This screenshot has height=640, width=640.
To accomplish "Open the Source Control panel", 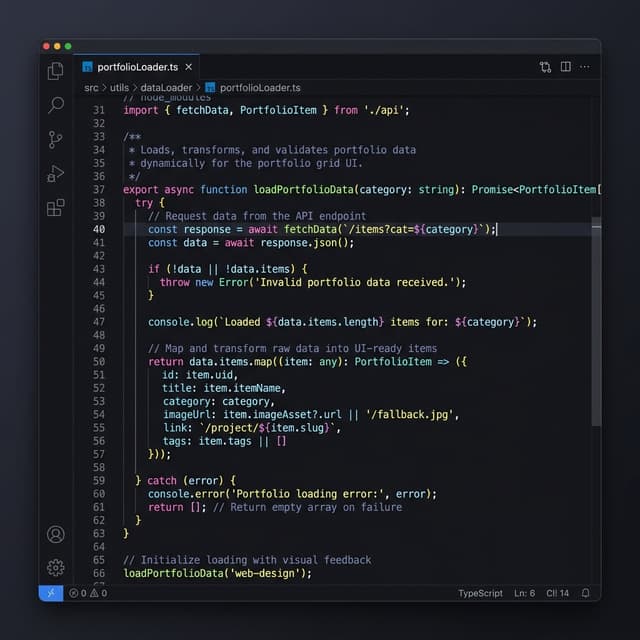I will [x=55, y=140].
